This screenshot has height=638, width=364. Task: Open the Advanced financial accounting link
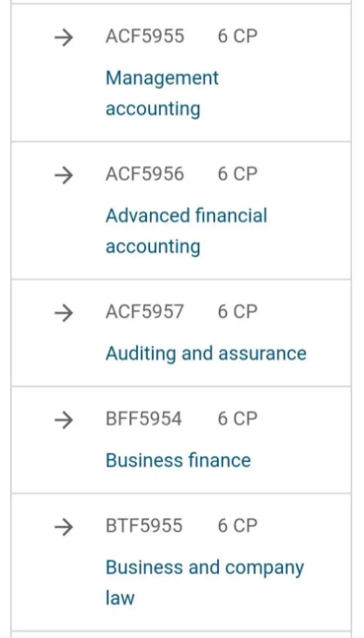pos(186,231)
